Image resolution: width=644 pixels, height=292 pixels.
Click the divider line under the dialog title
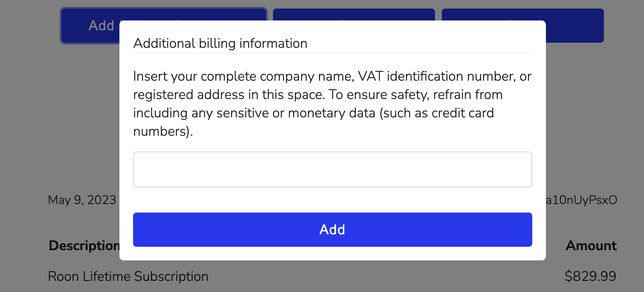(332, 53)
